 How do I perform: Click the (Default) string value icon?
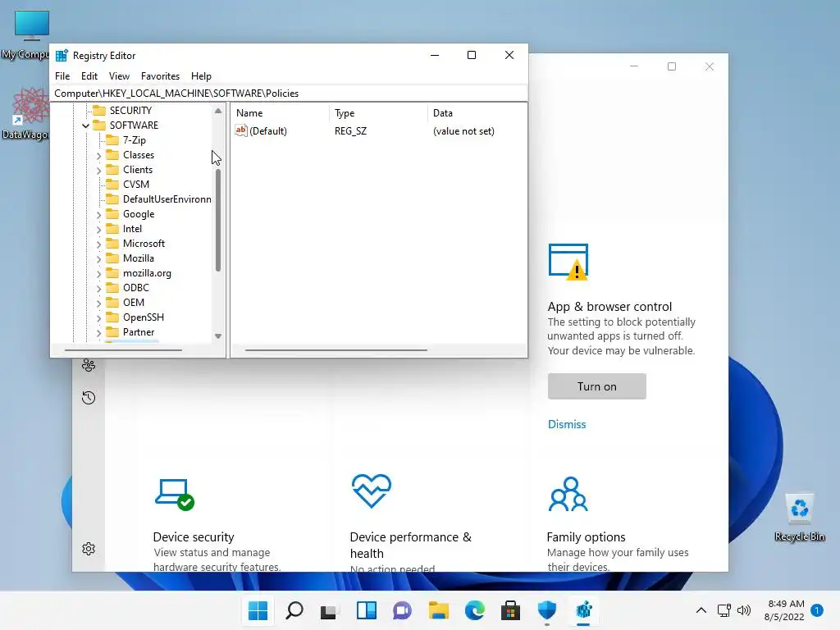tap(241, 130)
